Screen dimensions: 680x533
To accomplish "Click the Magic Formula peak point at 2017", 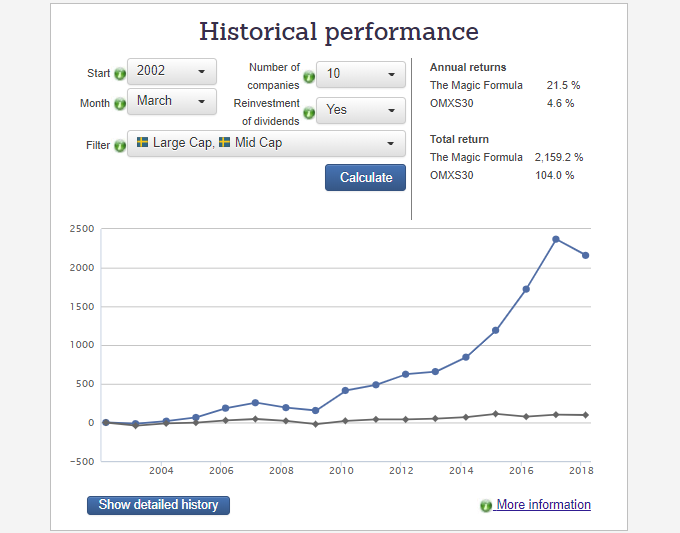I will (x=556, y=239).
